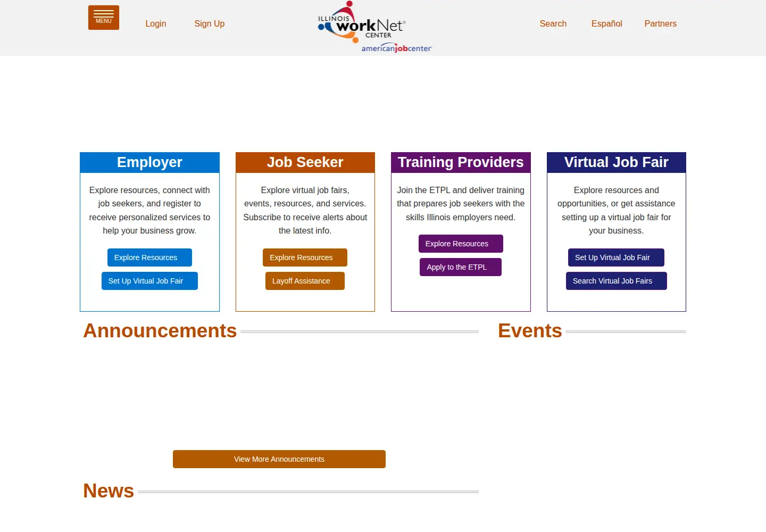Click the Announcements section heading
766x532 pixels.
[x=160, y=331]
